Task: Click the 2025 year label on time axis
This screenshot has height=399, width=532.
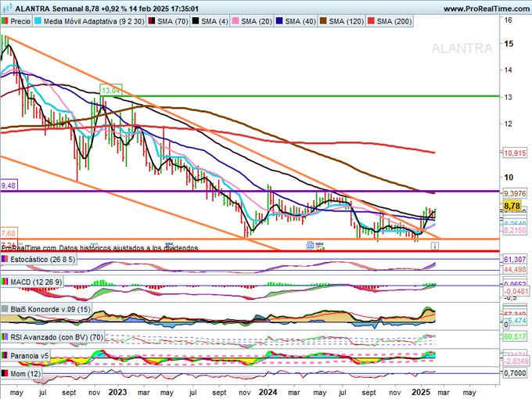Action: (x=421, y=393)
